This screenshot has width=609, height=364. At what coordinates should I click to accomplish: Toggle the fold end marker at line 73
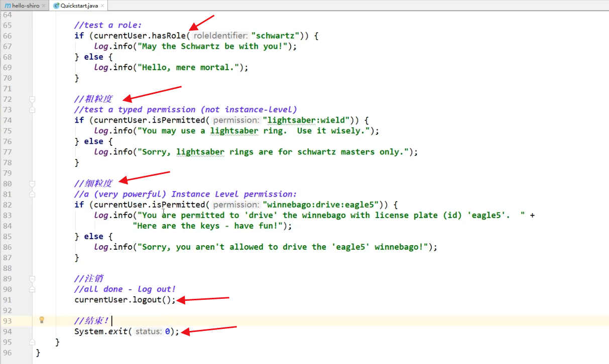[x=32, y=110]
